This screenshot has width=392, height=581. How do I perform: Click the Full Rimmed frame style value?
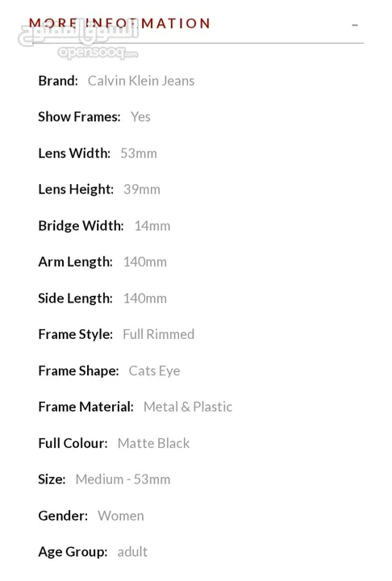tap(159, 334)
